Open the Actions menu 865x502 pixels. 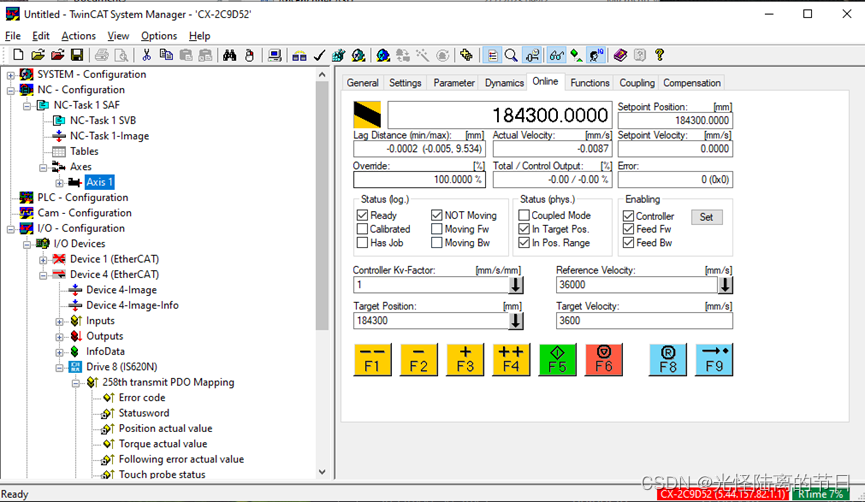coord(78,36)
